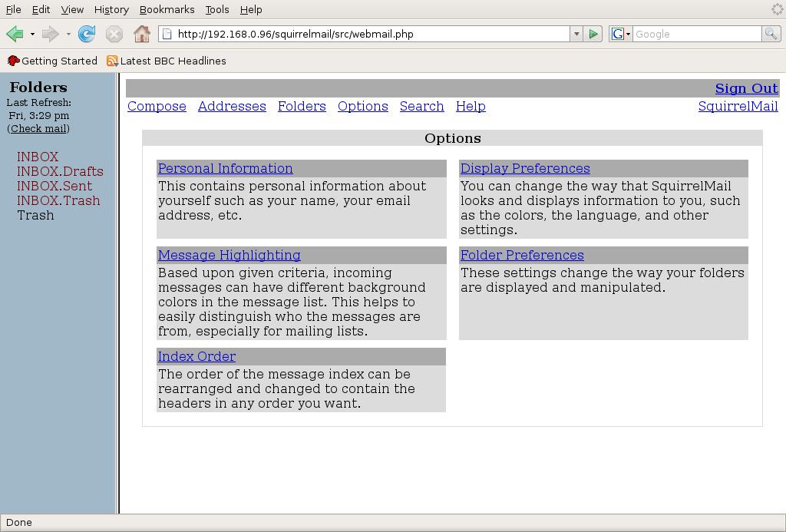Open Compose to write a message
This screenshot has height=532, width=786.
pos(157,106)
